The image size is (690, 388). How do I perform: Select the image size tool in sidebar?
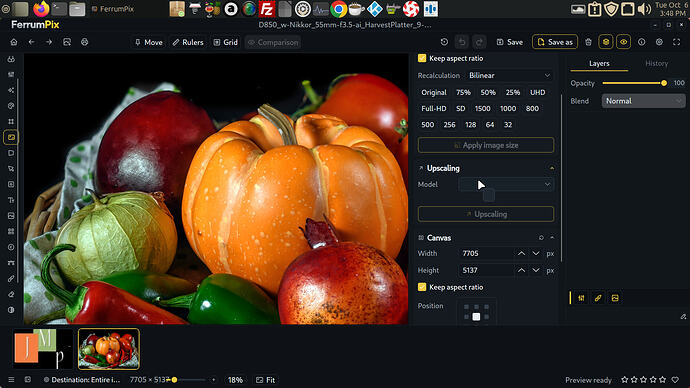click(11, 137)
